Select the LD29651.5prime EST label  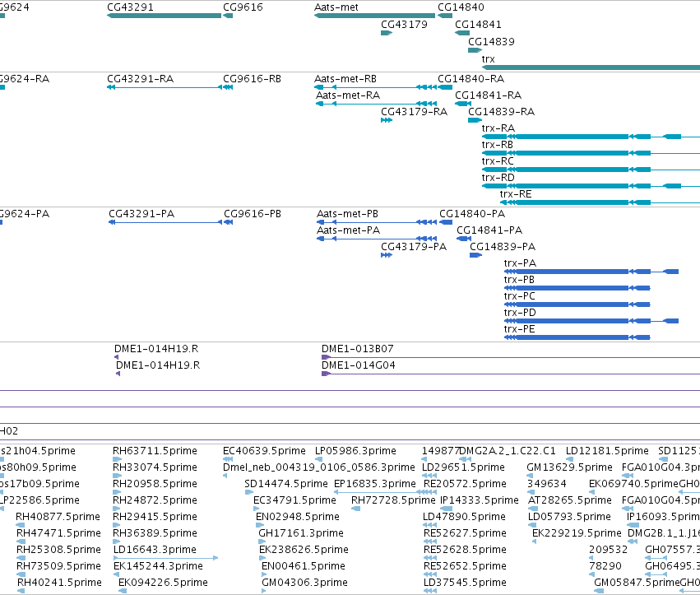(463, 467)
